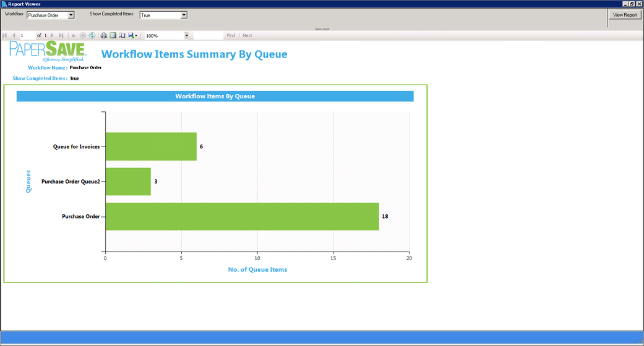The width and height of the screenshot is (644, 346).
Task: Open the page setup icon
Action: pyautogui.click(x=122, y=36)
